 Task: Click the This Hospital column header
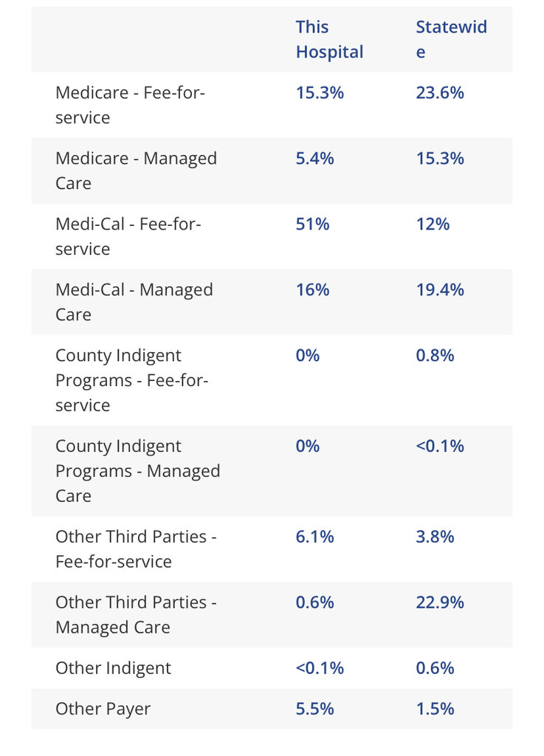coord(329,40)
